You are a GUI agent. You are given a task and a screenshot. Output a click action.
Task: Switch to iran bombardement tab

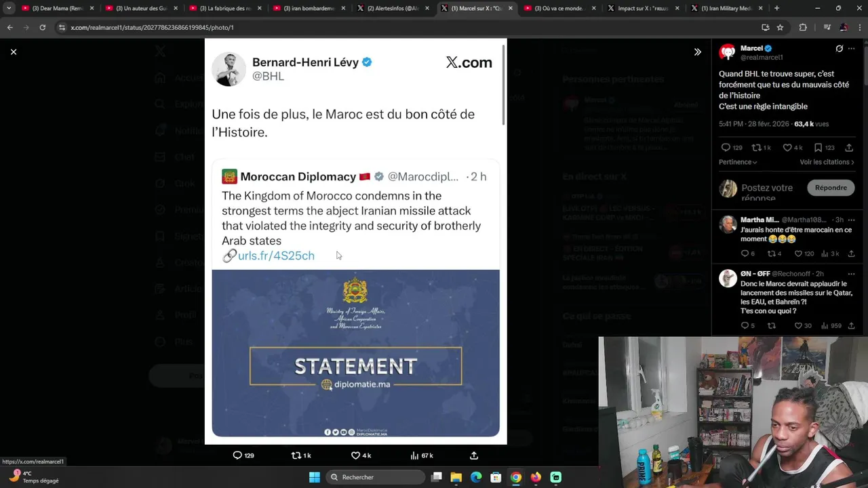308,8
